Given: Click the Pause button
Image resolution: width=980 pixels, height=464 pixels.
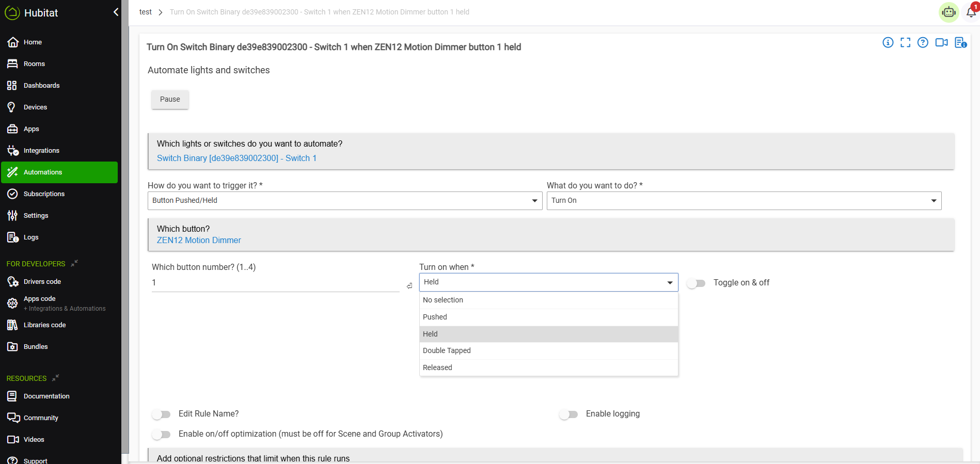Looking at the screenshot, I should (x=170, y=100).
